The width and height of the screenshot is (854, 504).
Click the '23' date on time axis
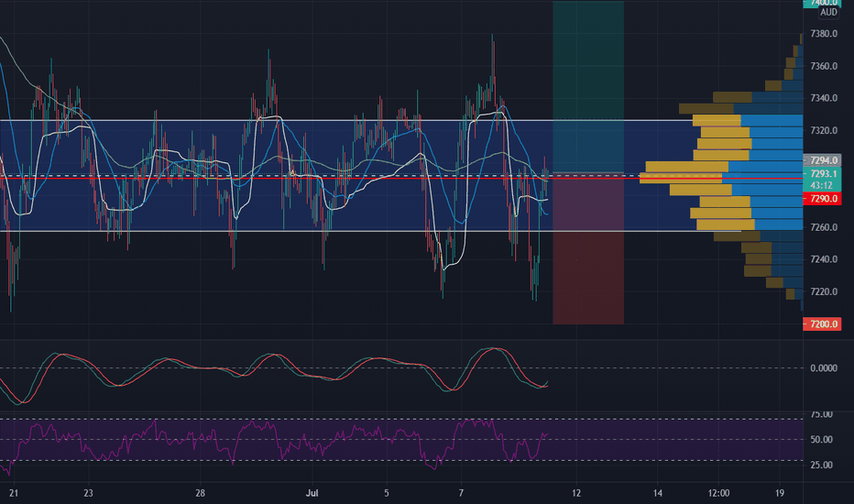pyautogui.click(x=88, y=493)
